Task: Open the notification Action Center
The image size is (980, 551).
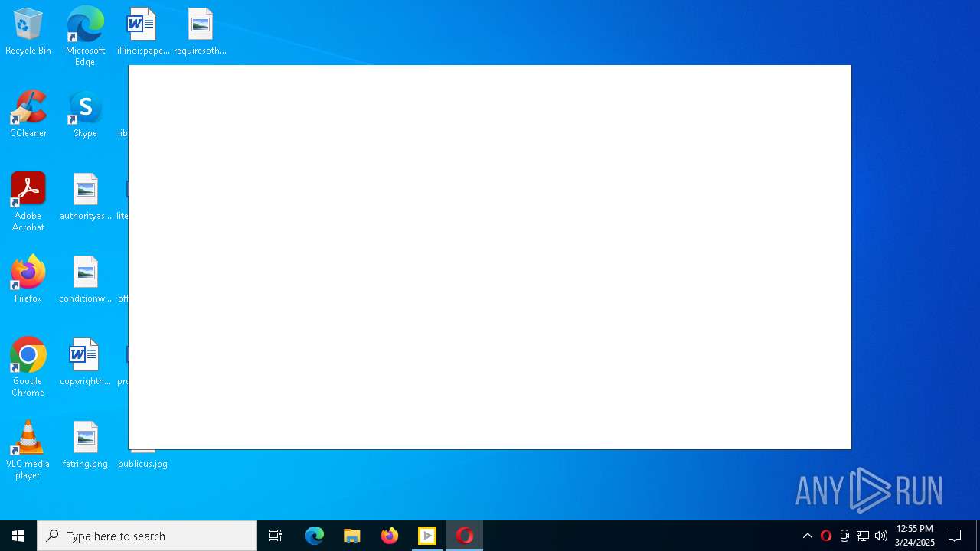Action: click(955, 536)
